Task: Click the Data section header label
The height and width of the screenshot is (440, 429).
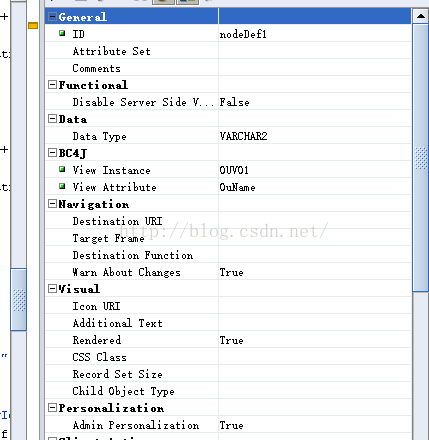Action: click(73, 119)
